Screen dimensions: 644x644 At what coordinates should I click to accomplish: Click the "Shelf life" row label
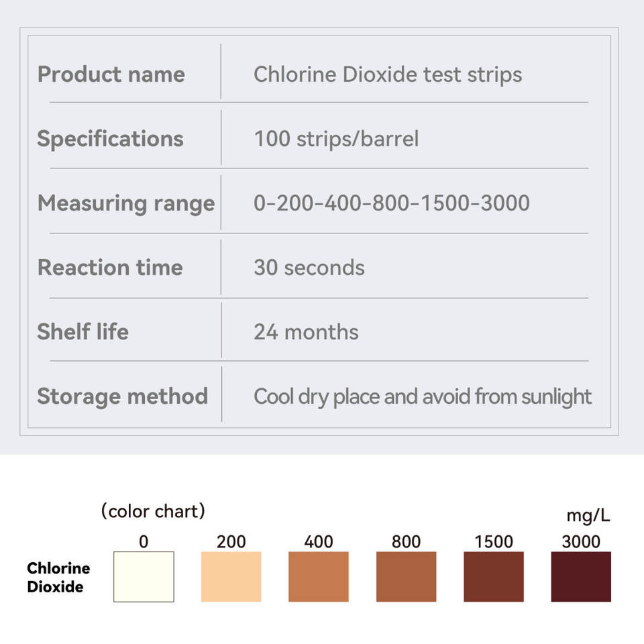coord(83,331)
